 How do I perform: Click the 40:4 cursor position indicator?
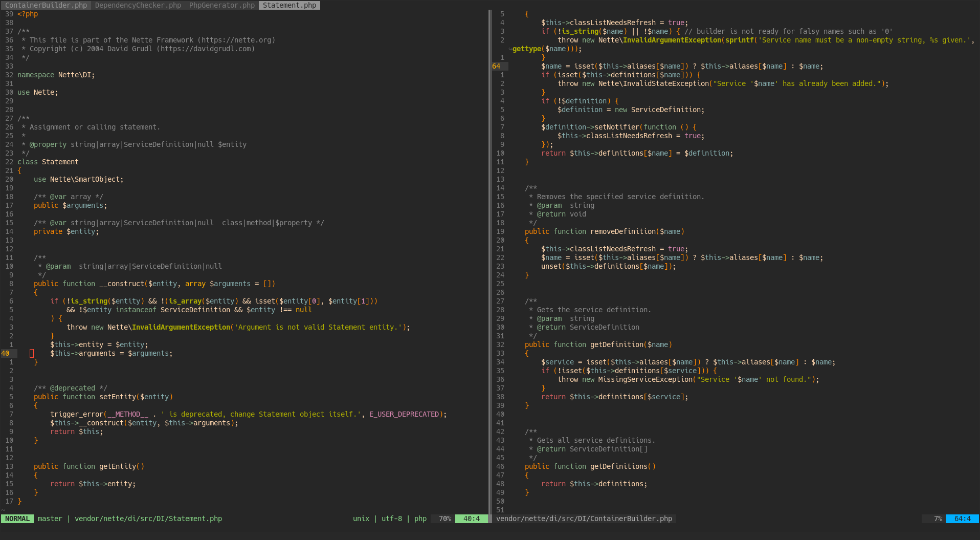pyautogui.click(x=471, y=519)
